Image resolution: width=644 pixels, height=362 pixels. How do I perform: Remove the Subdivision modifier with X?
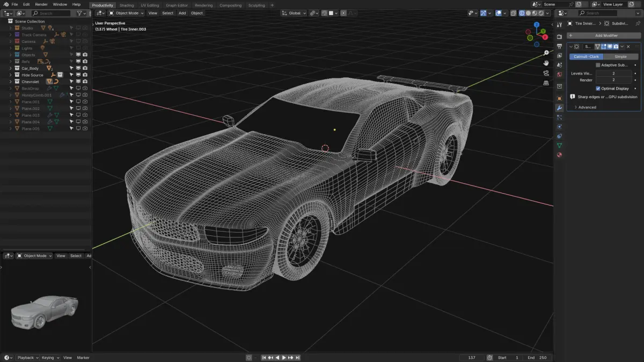pos(628,47)
